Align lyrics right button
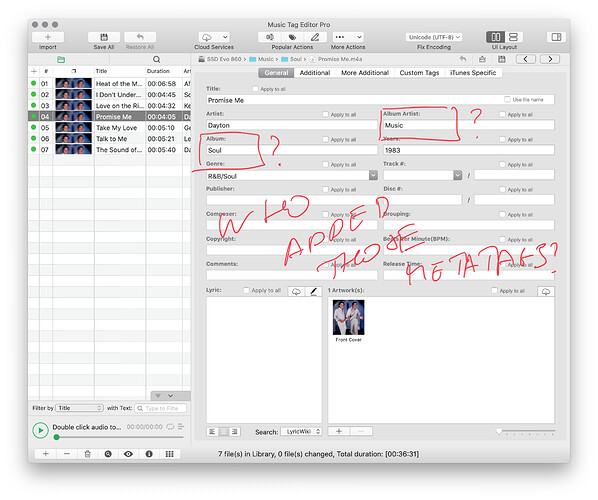This screenshot has height=500, width=598. (235, 432)
